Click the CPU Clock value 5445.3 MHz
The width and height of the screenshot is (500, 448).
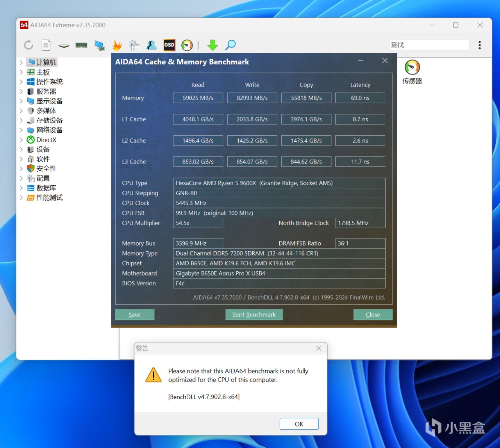[279, 203]
